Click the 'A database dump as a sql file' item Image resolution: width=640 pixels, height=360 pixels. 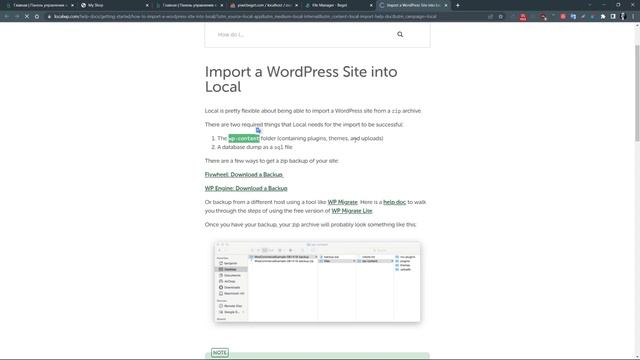(x=255, y=147)
